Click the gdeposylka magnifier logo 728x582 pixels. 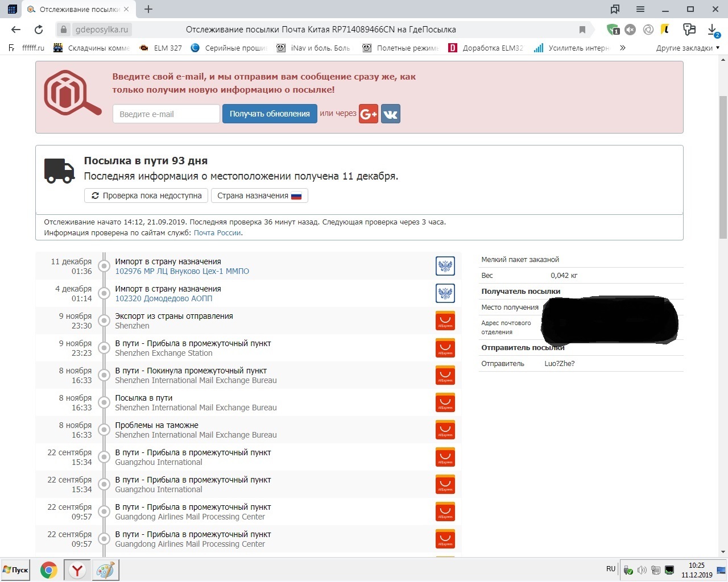click(x=72, y=93)
